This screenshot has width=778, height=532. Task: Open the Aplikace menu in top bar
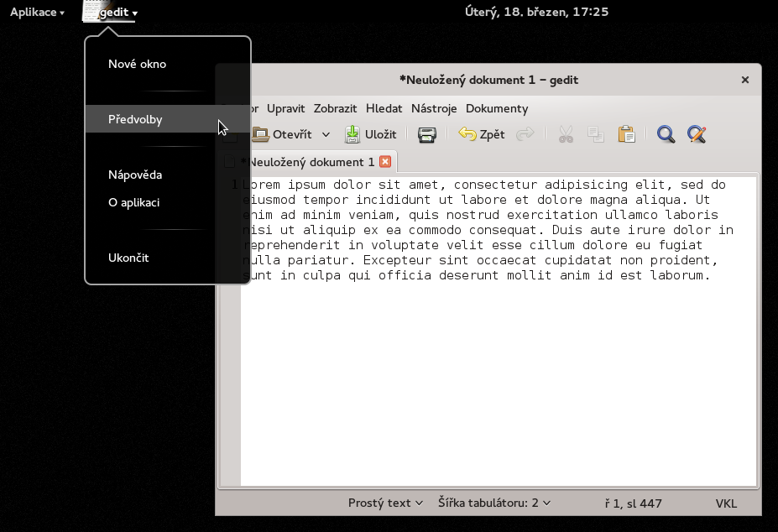coord(37,12)
